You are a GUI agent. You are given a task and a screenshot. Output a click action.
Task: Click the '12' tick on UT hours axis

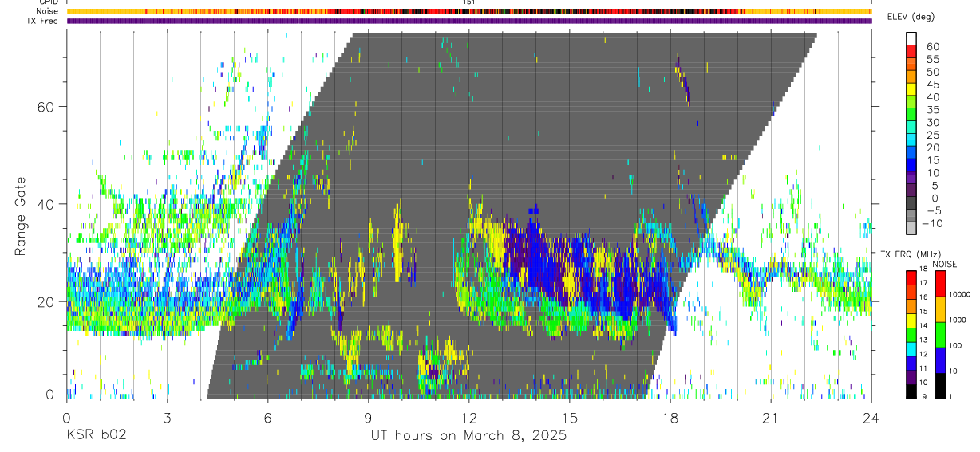click(468, 418)
